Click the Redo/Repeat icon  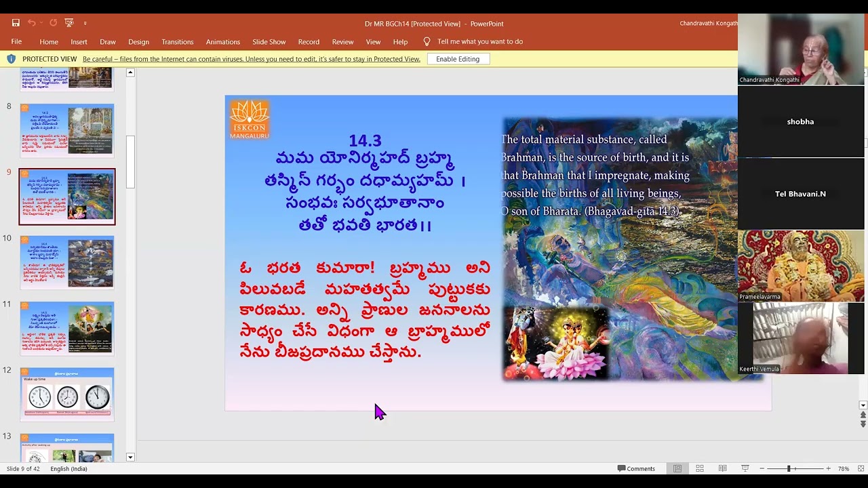tap(53, 23)
